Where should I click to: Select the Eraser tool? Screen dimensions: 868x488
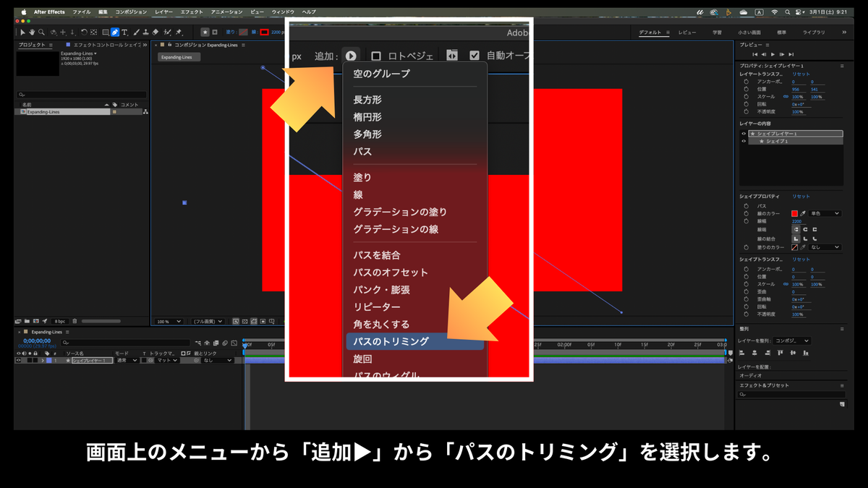point(155,32)
